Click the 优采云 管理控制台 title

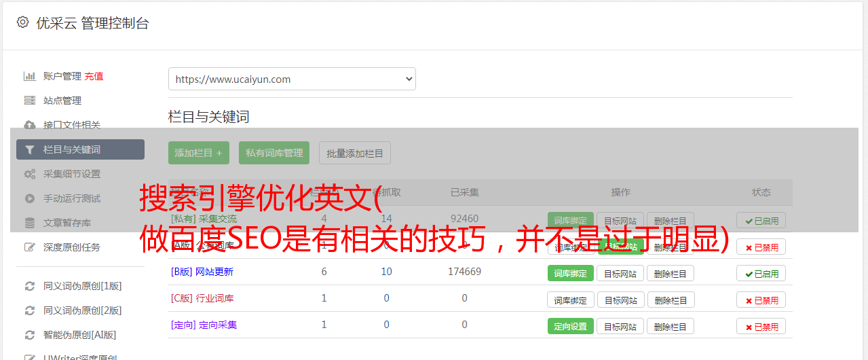(x=92, y=23)
